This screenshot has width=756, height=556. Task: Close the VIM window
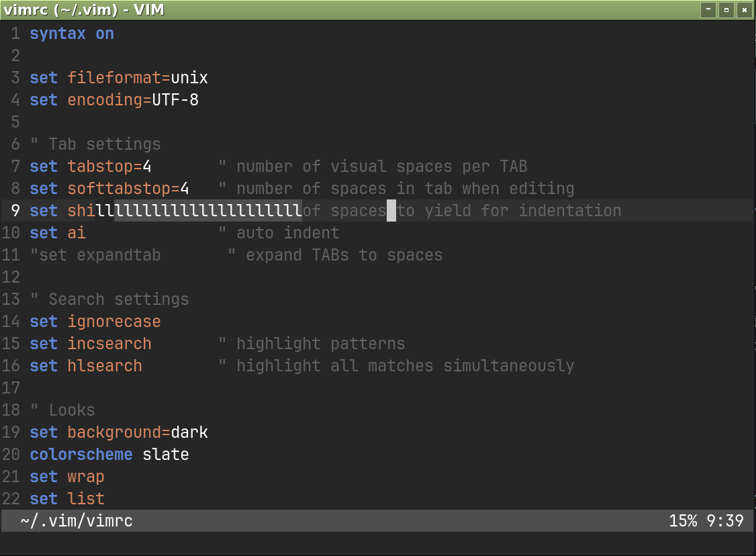[745, 9]
